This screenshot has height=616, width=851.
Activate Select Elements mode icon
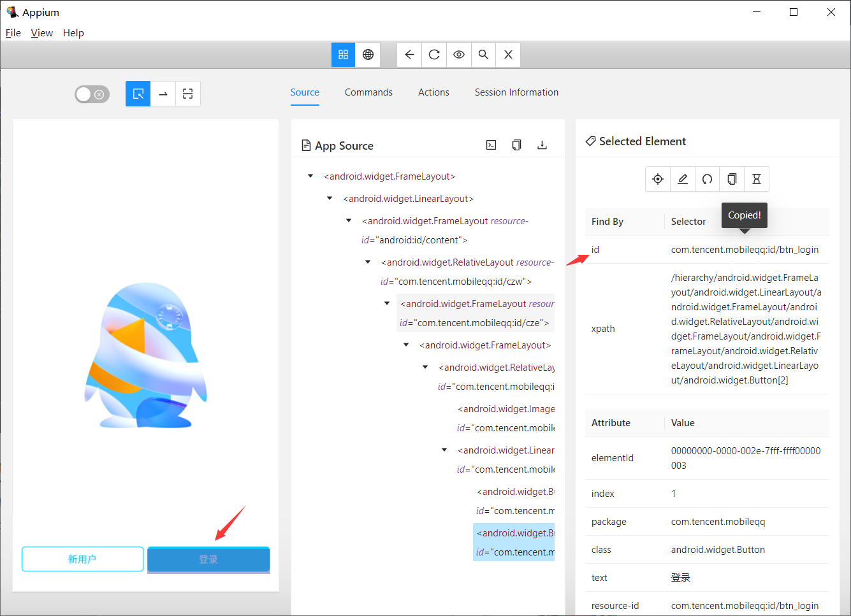(138, 94)
